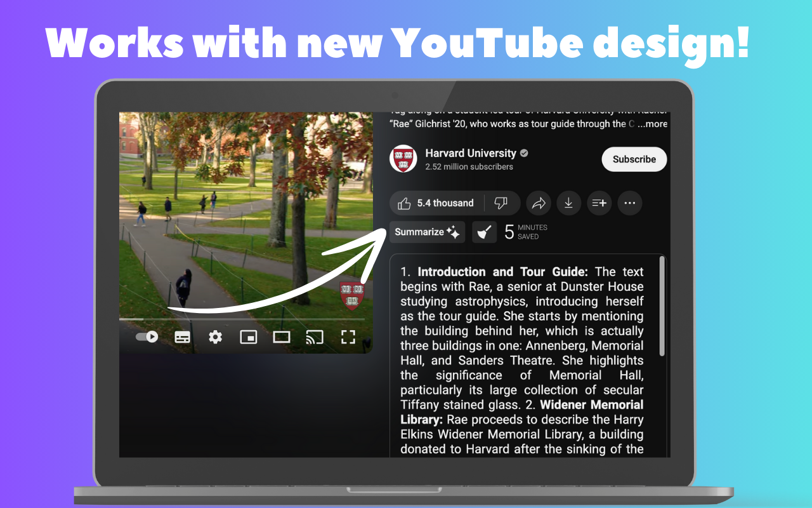Turn on subtitles/closed captions

[x=183, y=337]
